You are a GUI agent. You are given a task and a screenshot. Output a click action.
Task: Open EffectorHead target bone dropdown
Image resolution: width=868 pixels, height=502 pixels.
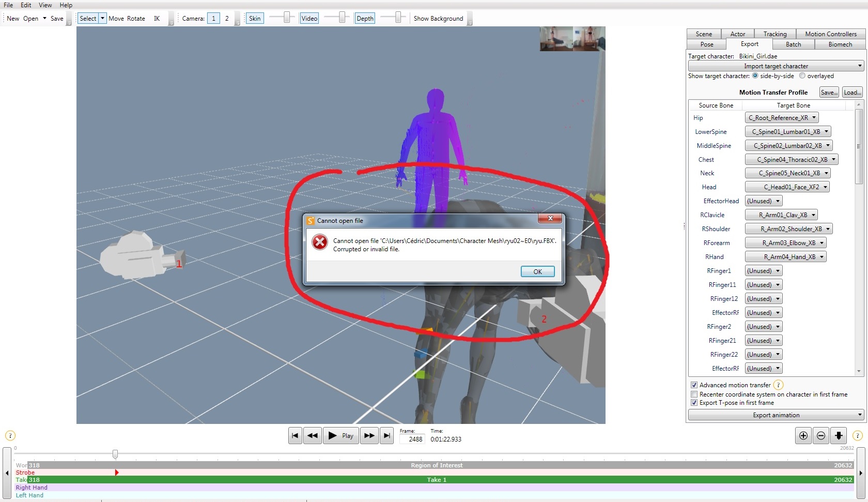pos(764,201)
